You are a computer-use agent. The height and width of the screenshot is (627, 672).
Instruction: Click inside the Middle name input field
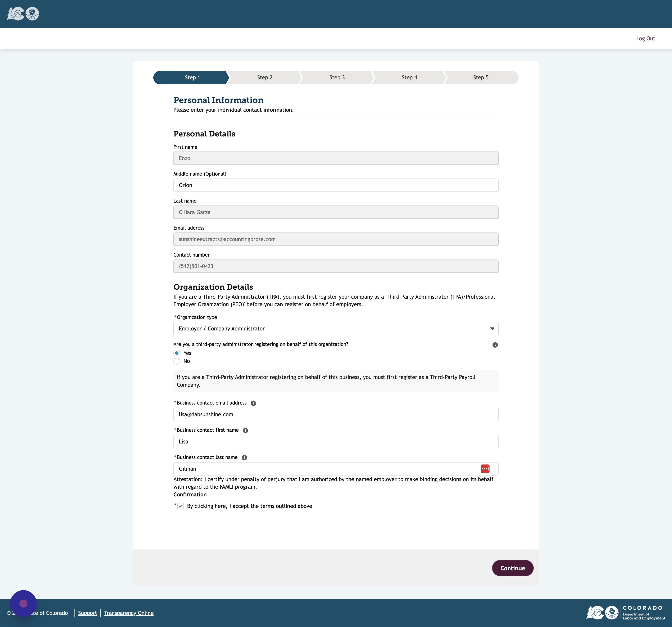tap(336, 185)
